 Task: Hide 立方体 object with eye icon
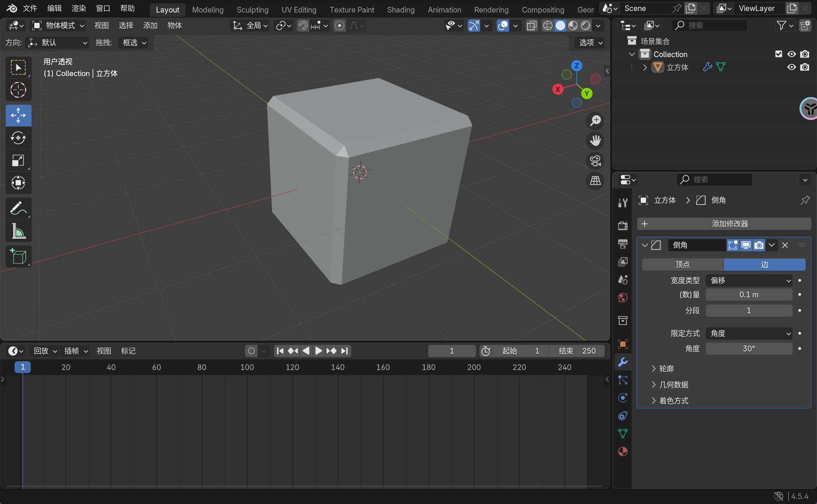pyautogui.click(x=791, y=67)
